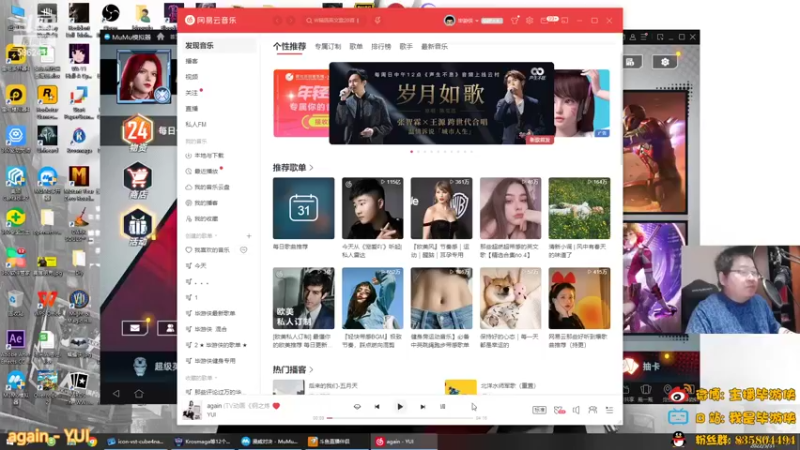Seek along the song progress bar
The image size is (800, 450).
pos(401,418)
